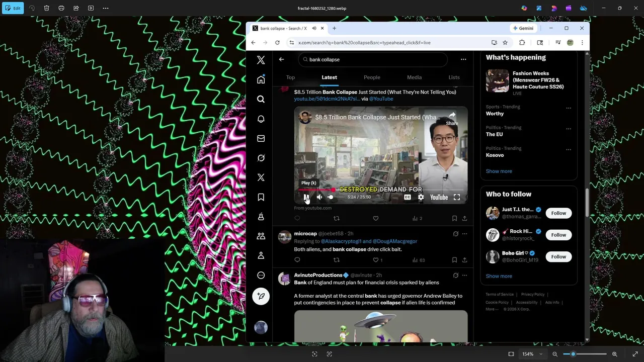
Task: Follow the Rock Hi... account
Action: click(x=558, y=235)
